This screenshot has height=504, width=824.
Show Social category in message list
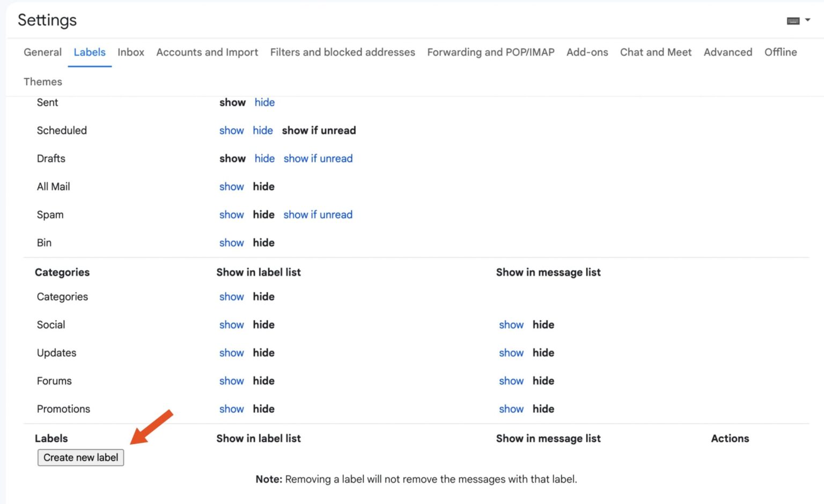pos(511,324)
